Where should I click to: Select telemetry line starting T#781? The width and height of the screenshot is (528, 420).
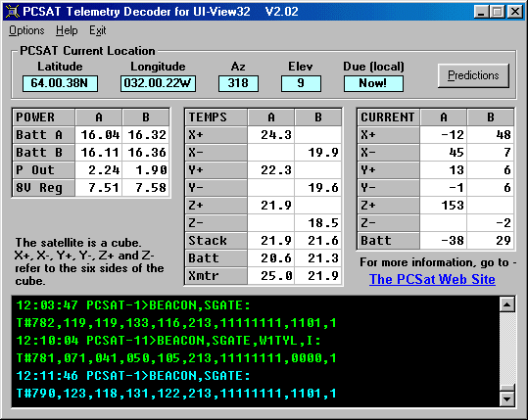176,358
